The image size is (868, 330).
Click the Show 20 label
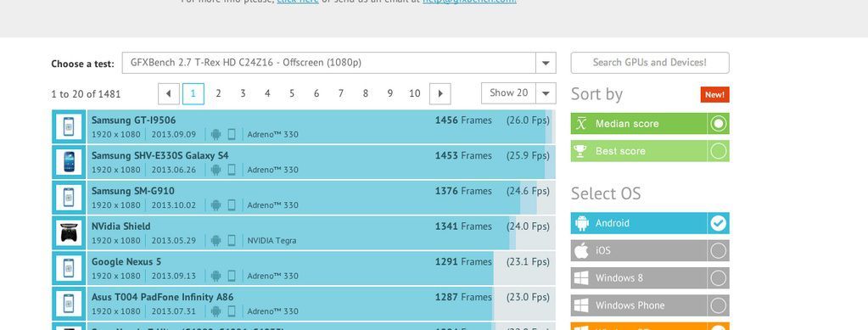point(509,93)
